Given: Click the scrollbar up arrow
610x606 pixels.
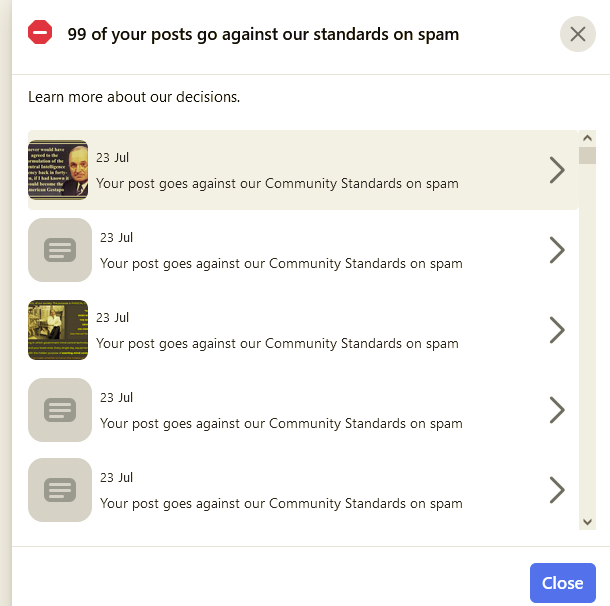Looking at the screenshot, I should pos(587,137).
